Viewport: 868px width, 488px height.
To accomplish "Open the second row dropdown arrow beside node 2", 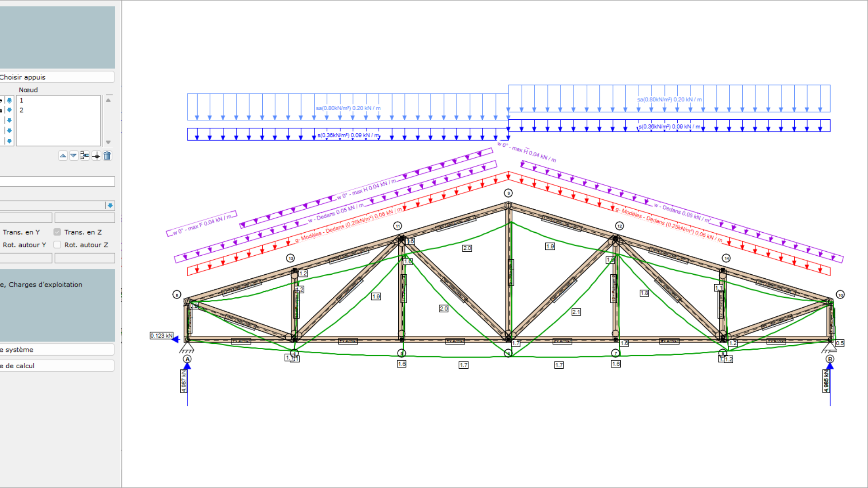I will coord(9,110).
